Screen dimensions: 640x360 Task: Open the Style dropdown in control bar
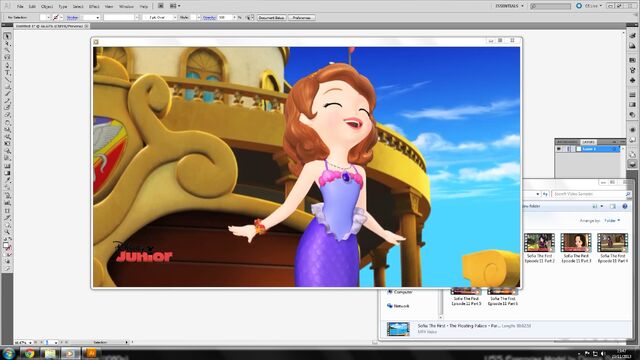pos(198,18)
